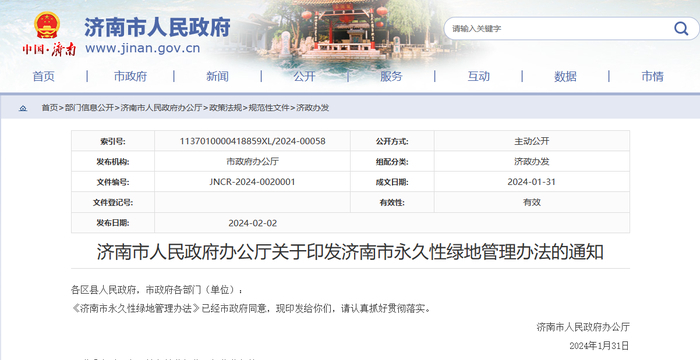Open the 互动 navigation menu
Viewport: 700px width, 360px height.
(479, 76)
